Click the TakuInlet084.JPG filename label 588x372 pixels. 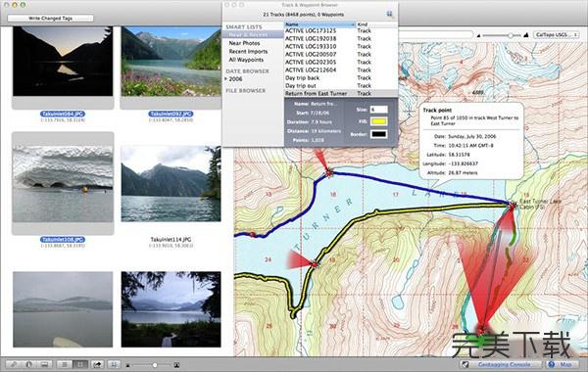point(63,114)
